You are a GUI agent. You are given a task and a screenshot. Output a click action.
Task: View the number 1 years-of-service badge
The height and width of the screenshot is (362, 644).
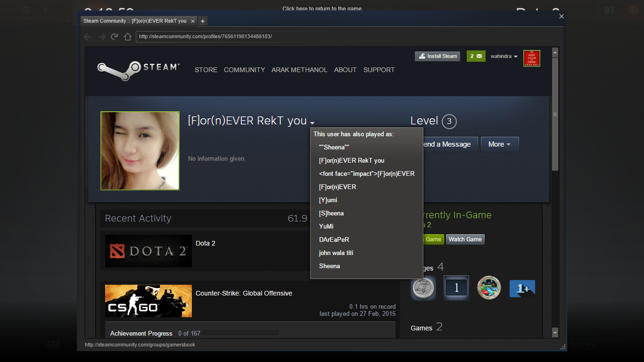pos(456,288)
